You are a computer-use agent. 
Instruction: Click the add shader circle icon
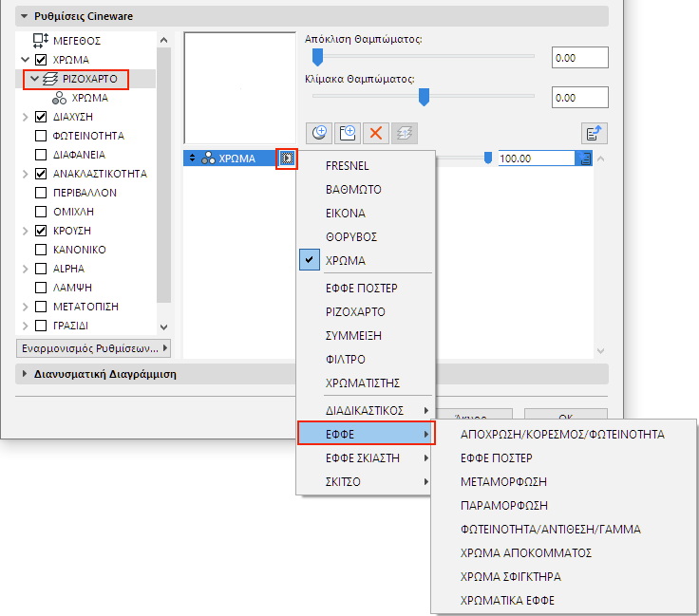[x=319, y=133]
